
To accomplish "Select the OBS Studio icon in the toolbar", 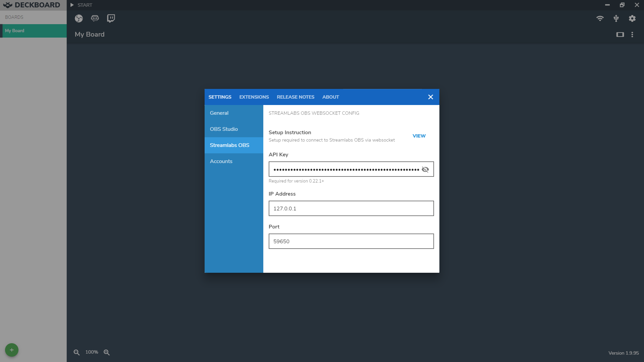I will coord(79,18).
